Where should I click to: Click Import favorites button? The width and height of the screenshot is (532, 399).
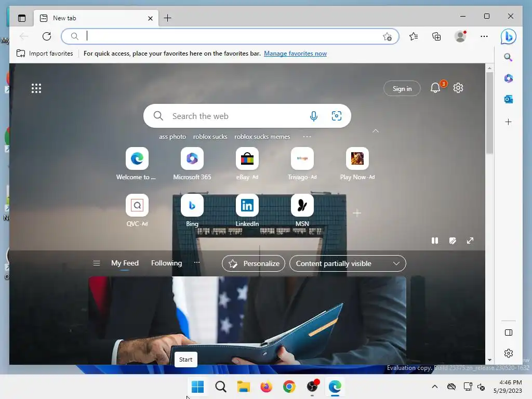click(45, 54)
